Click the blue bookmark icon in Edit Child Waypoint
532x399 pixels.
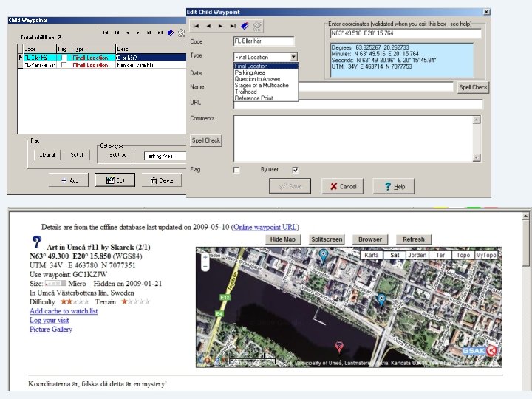[x=245, y=26]
